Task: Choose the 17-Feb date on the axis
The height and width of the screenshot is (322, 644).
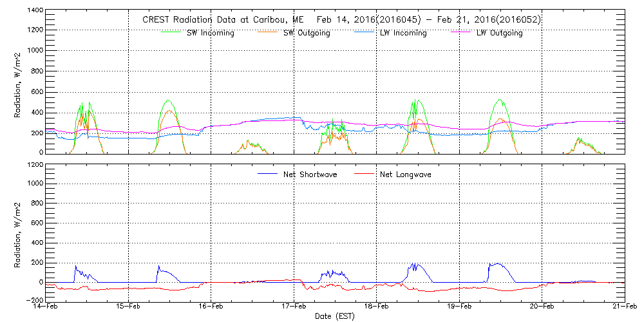Action: (x=294, y=307)
